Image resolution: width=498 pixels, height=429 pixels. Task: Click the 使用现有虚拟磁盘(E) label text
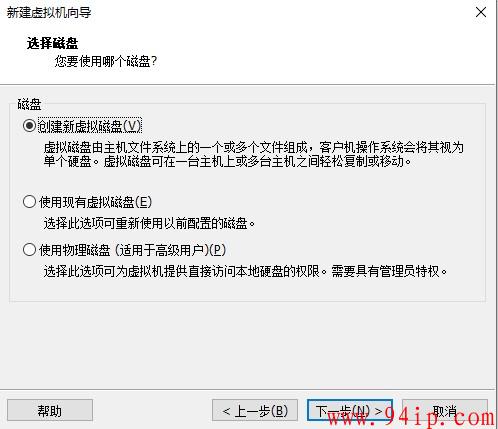pos(95,202)
